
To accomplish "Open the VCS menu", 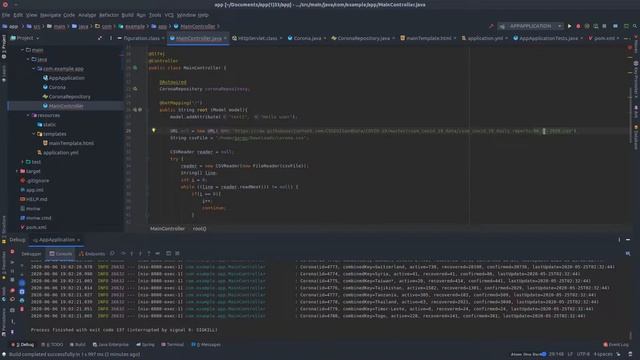I will click(x=169, y=15).
